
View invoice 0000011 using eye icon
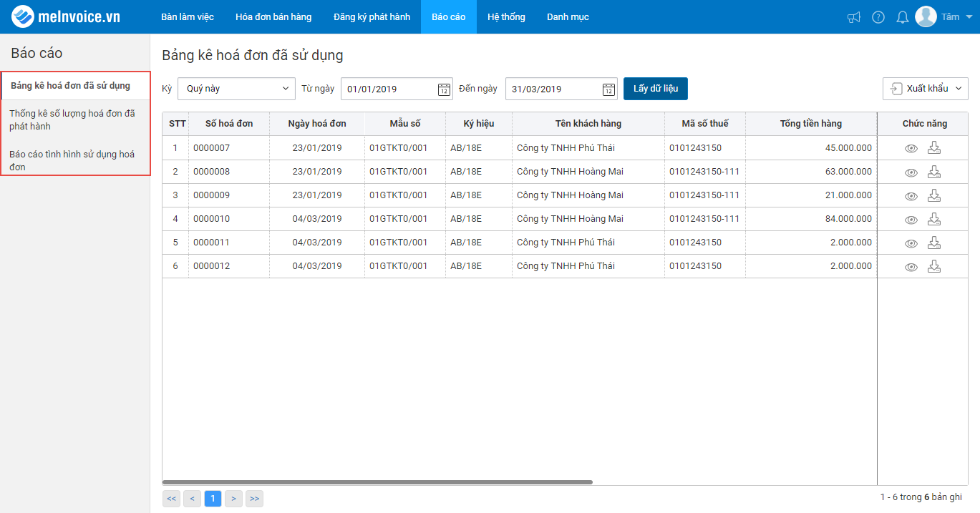tap(911, 243)
